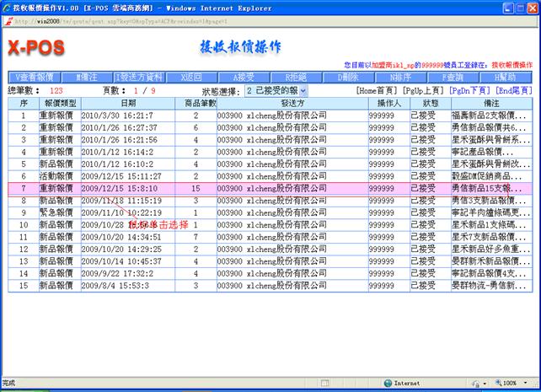Click the [PgDn下頁] next page link

pos(470,89)
